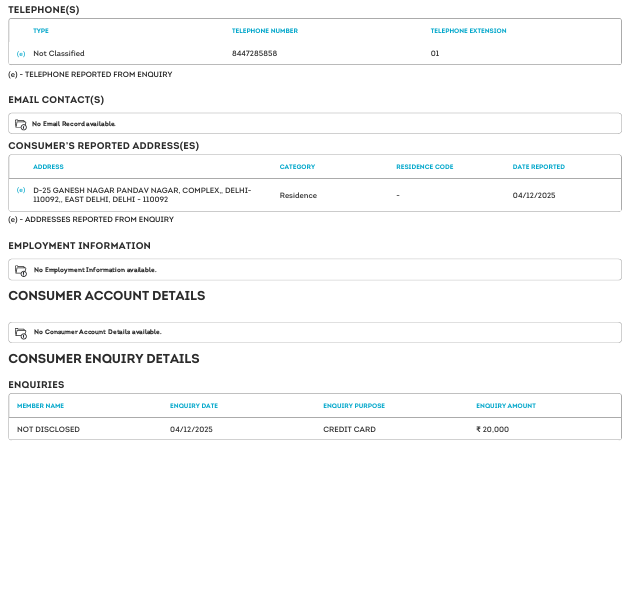Click the Member Name column header
Image resolution: width=630 pixels, height=606 pixels.
click(x=40, y=406)
